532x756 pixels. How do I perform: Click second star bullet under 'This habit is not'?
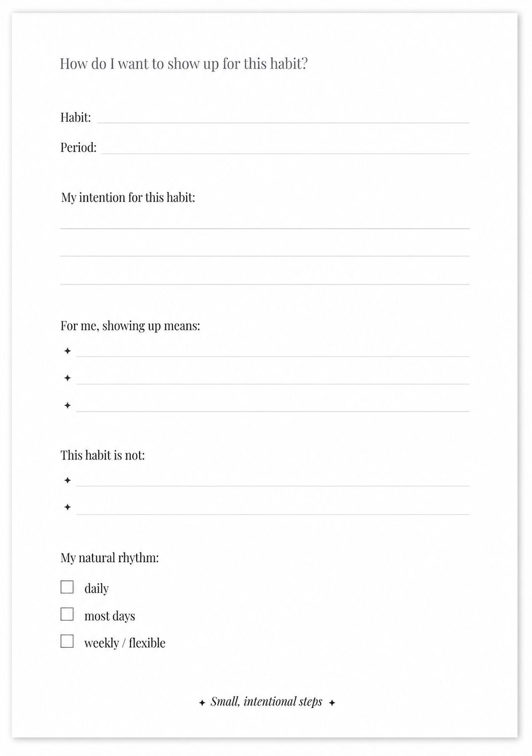(x=67, y=507)
